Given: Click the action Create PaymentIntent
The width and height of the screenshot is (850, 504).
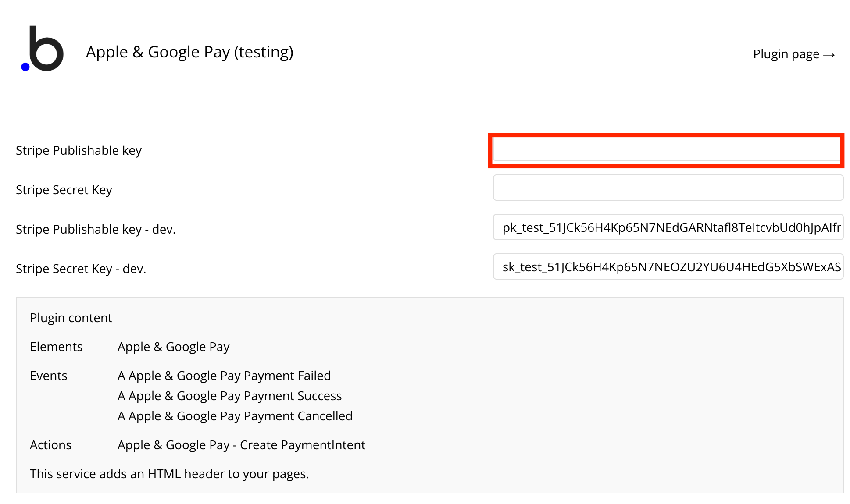Looking at the screenshot, I should (x=241, y=445).
